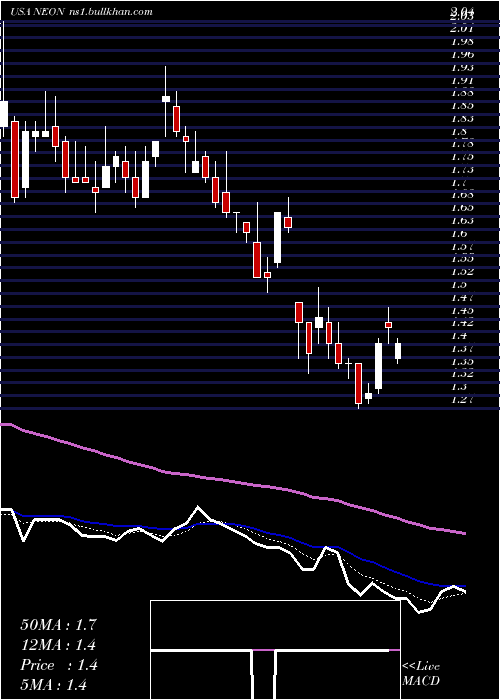Viewport: 500px width, 700px height.
Task: Click the 1.65 price axis label
Action: pos(462,208)
